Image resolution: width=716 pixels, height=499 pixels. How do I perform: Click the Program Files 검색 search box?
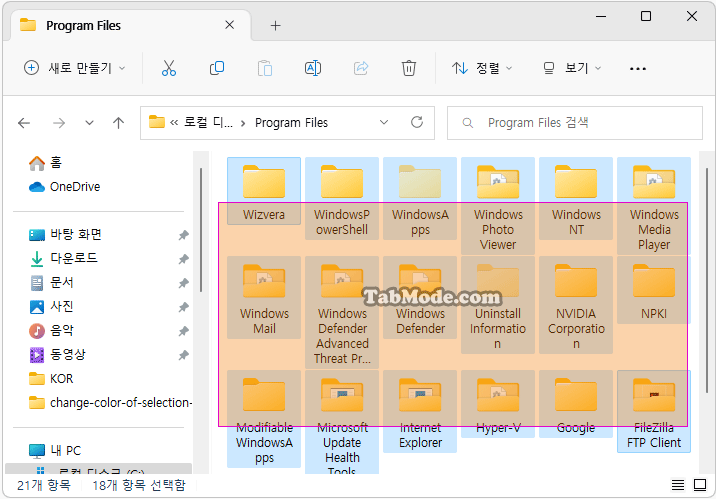pos(574,123)
